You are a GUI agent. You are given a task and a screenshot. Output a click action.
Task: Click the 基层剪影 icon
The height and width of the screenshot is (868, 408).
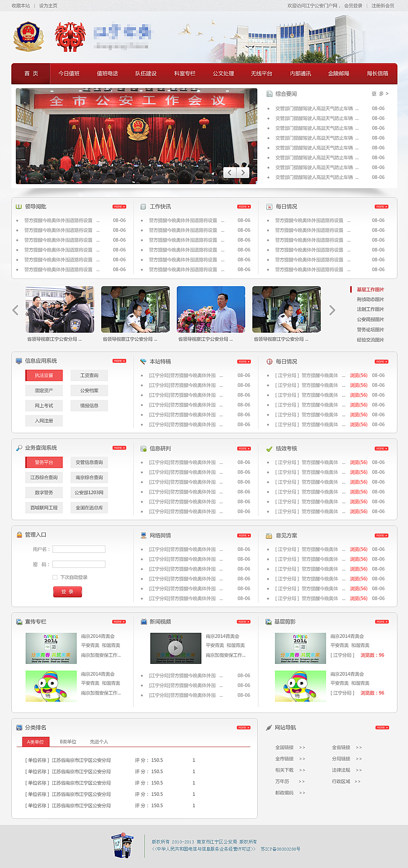[269, 622]
